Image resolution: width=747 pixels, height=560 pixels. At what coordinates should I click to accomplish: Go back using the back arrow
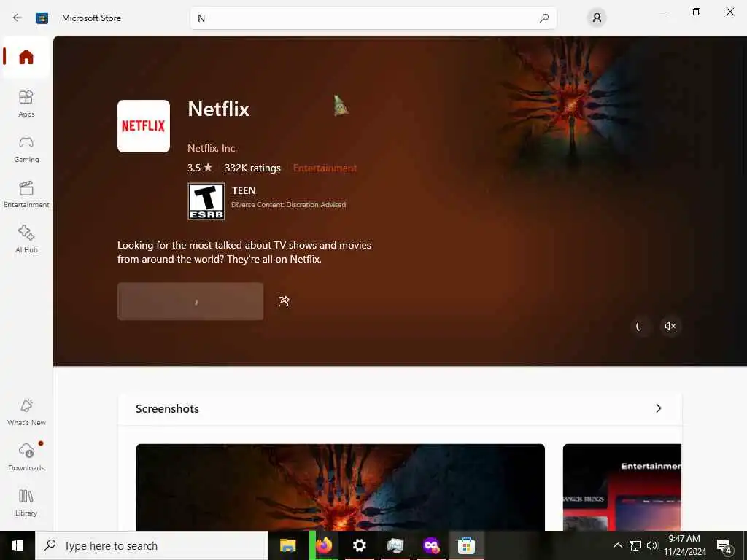(x=18, y=18)
